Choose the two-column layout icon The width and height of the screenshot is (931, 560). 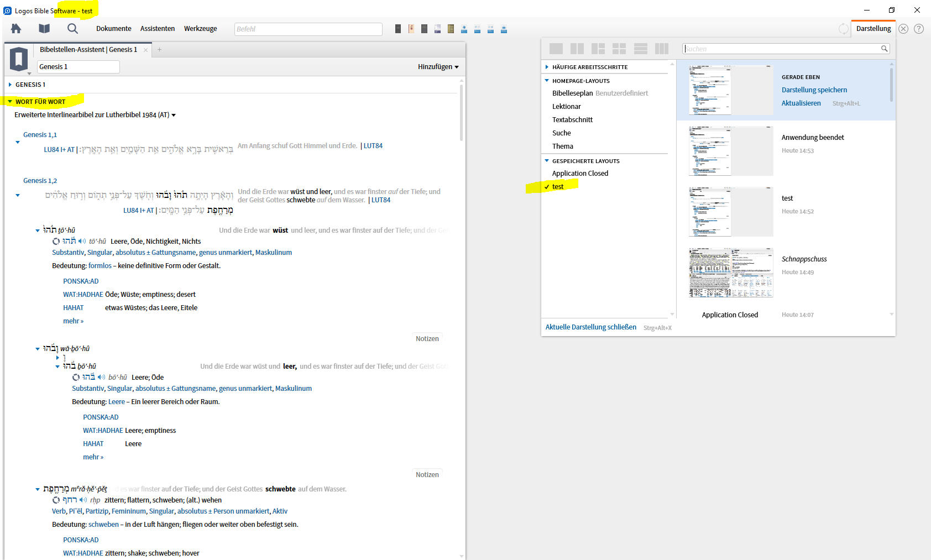577,49
